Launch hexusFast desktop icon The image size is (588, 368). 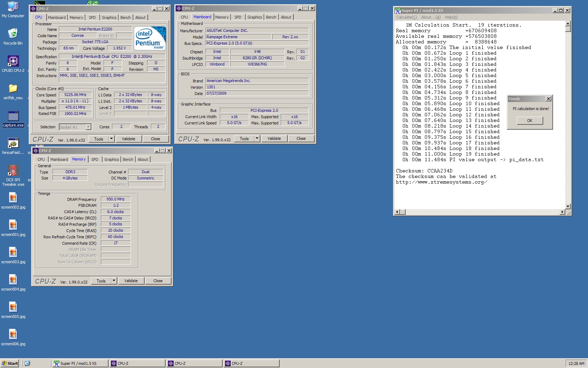[x=13, y=146]
